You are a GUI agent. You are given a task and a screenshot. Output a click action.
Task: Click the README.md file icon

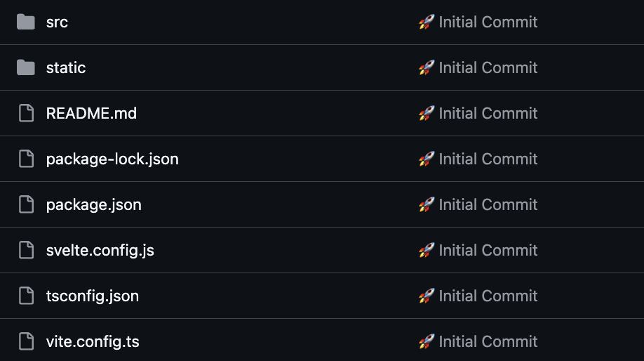pyautogui.click(x=26, y=113)
